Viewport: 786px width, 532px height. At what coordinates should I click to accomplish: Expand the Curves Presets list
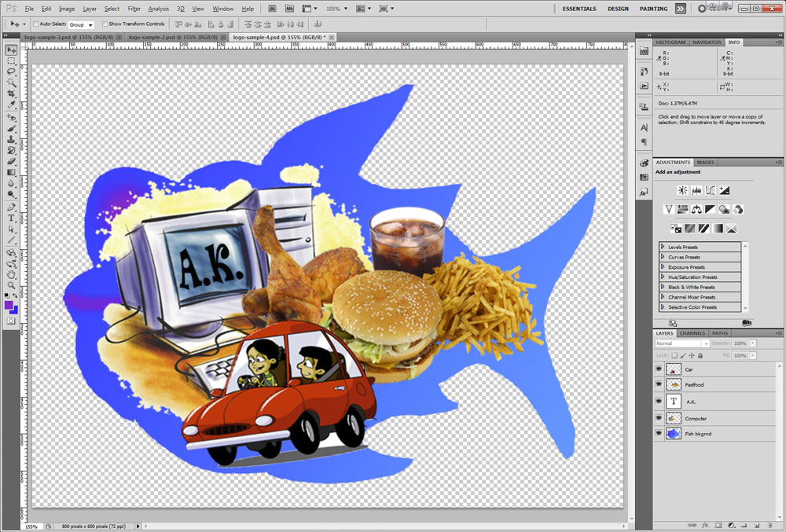(663, 257)
